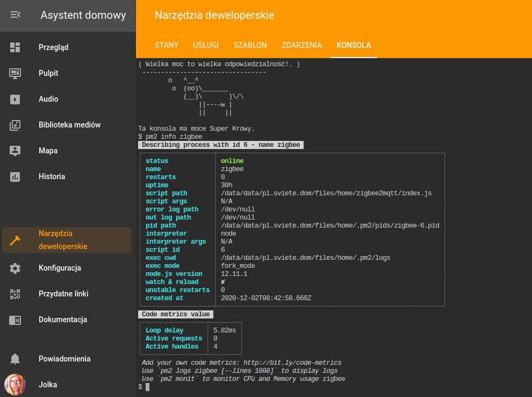Viewport: 532px width, 397px height.
Task: Click the '$ pm2 info zigbee' command line
Action: tap(170, 137)
